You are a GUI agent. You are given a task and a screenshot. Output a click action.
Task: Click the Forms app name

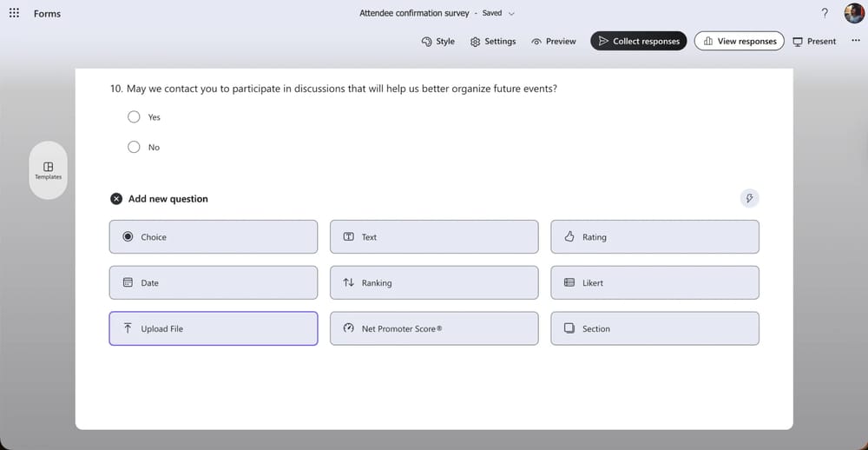pyautogui.click(x=47, y=14)
